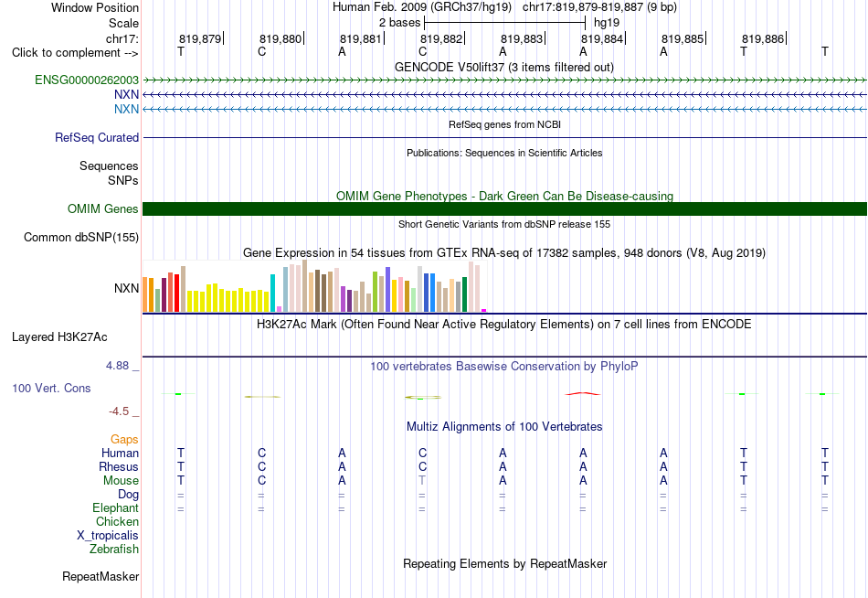Screen dimensions: 868x598
Task: Click the dark green GTEx expression bar
Action: coord(464,294)
